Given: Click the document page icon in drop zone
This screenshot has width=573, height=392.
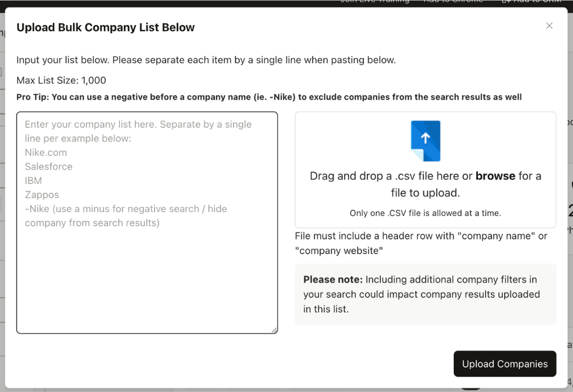Looking at the screenshot, I should [x=425, y=142].
